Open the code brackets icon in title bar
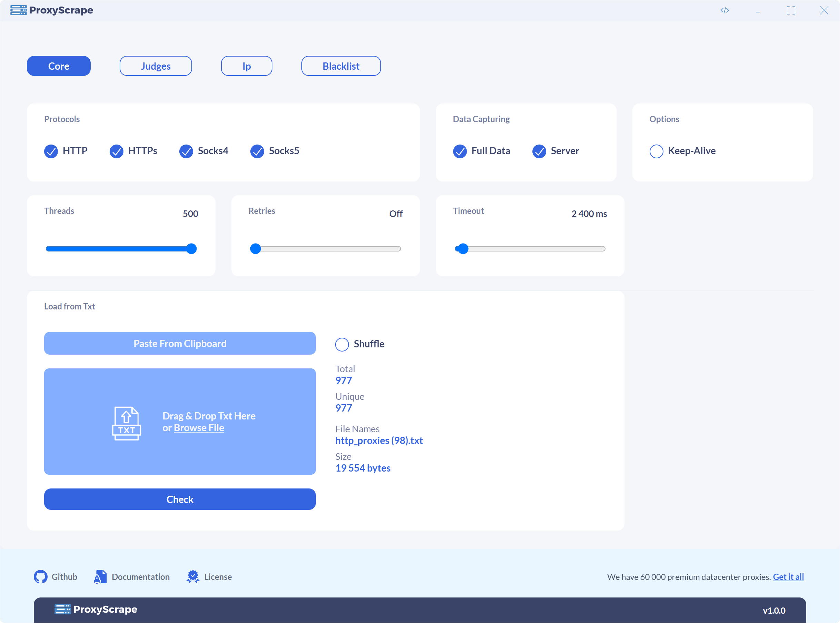 pyautogui.click(x=724, y=10)
